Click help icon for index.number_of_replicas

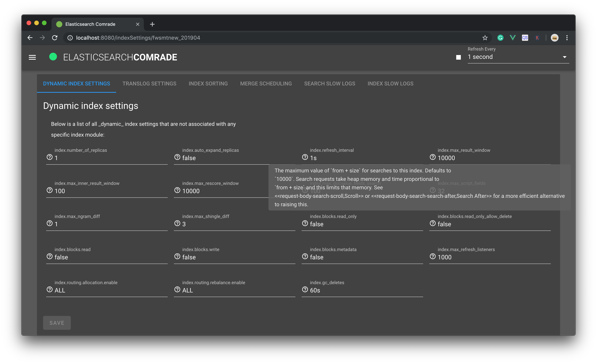[x=50, y=157]
